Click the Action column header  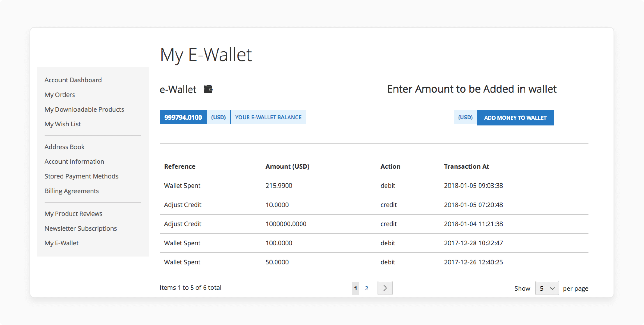[x=390, y=166]
